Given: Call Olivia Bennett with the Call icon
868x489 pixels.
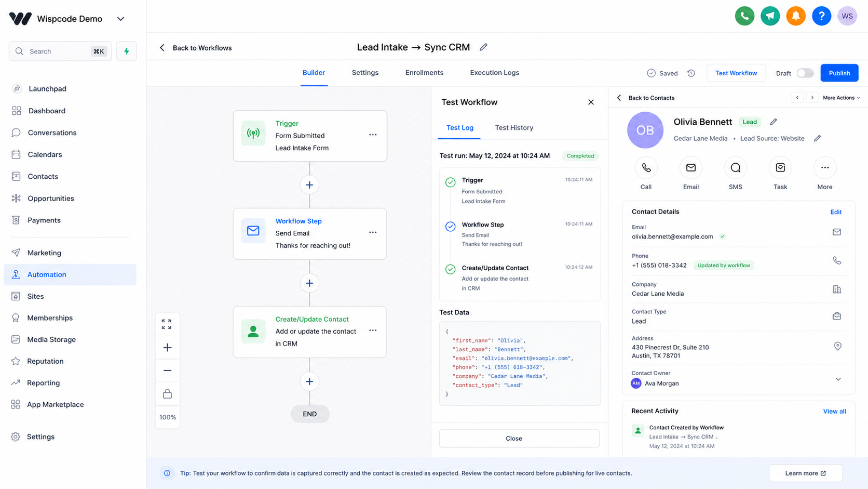Looking at the screenshot, I should [x=646, y=168].
